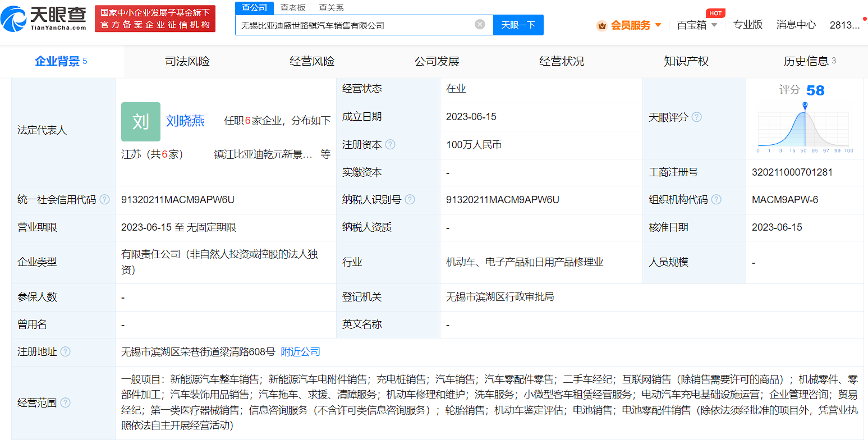Expand the 百宝箱 dropdown

click(714, 25)
